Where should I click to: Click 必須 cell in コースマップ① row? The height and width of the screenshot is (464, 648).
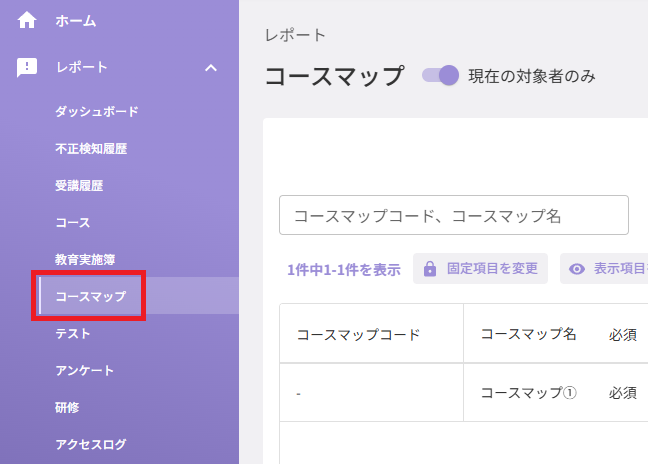[622, 393]
